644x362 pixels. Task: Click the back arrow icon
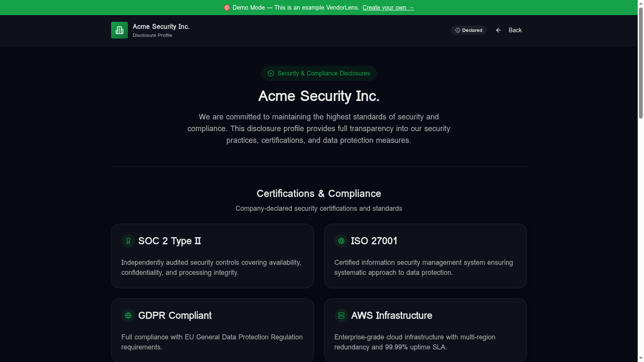click(499, 30)
